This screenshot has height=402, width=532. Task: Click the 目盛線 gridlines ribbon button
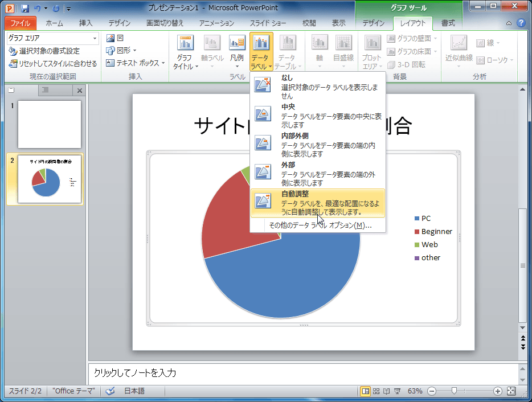343,52
